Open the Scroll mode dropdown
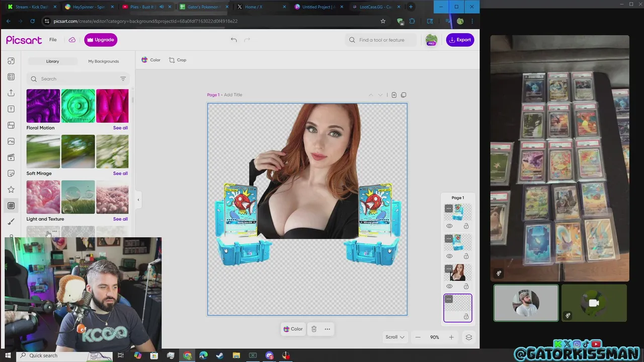This screenshot has height=362, width=644. coord(395,337)
